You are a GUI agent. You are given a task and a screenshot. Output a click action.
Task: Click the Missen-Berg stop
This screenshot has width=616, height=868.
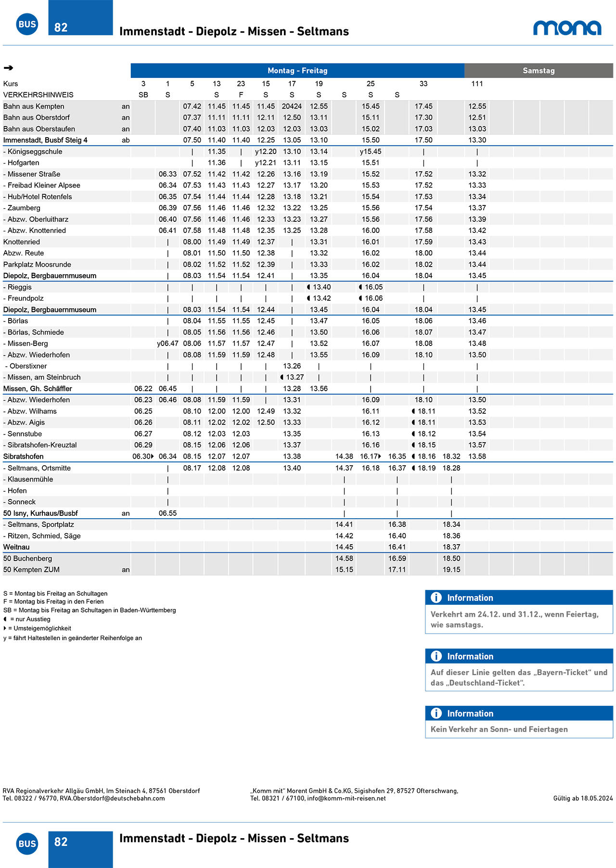[x=26, y=344]
